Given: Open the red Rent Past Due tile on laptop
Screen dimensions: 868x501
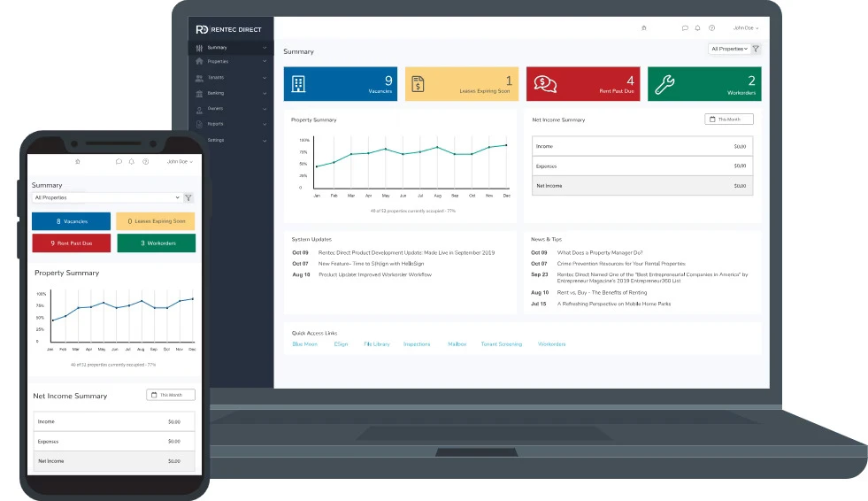Looking at the screenshot, I should (x=583, y=84).
